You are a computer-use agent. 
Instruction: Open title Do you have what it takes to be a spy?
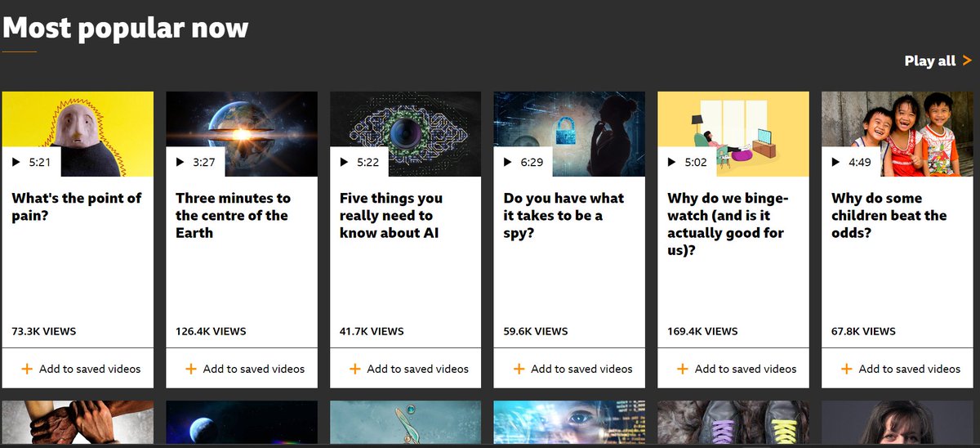pyautogui.click(x=563, y=215)
